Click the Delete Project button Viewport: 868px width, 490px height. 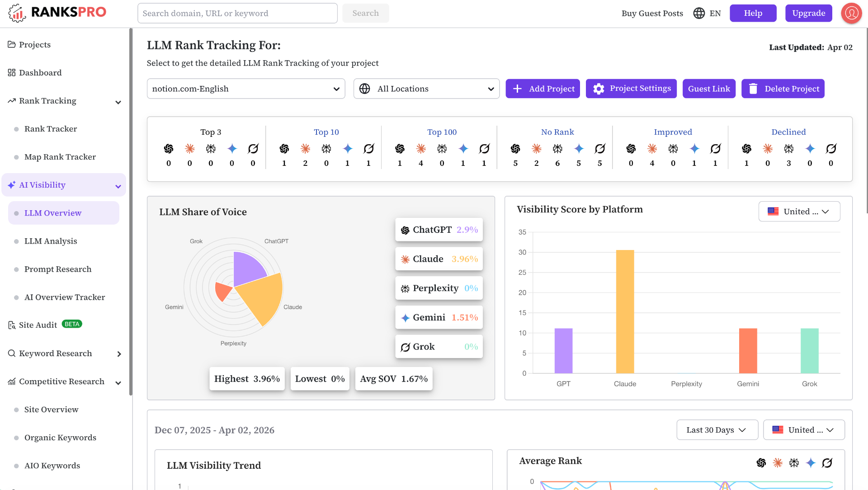click(x=783, y=89)
